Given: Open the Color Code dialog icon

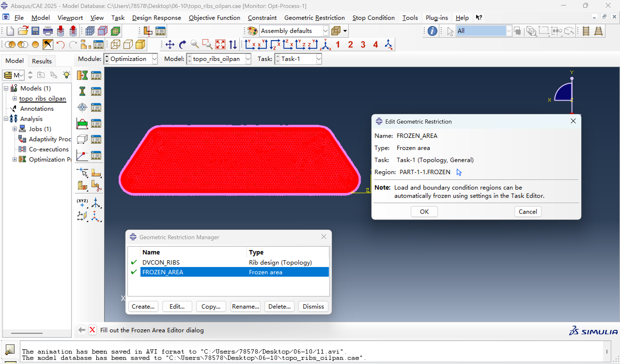Looking at the screenshot, I should pos(252,31).
